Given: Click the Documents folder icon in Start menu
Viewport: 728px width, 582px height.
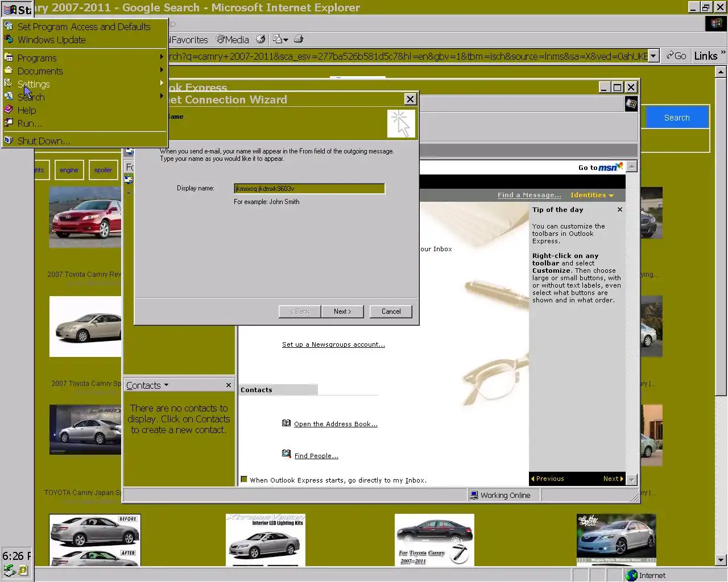Looking at the screenshot, I should coord(9,70).
